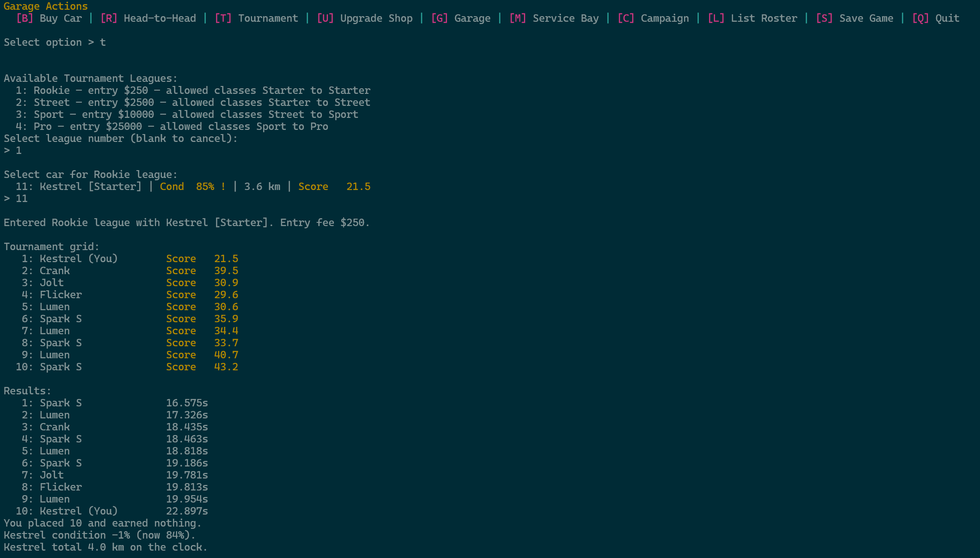Image resolution: width=980 pixels, height=558 pixels.
Task: Click the Pro league $25000 entry line
Action: tap(172, 127)
